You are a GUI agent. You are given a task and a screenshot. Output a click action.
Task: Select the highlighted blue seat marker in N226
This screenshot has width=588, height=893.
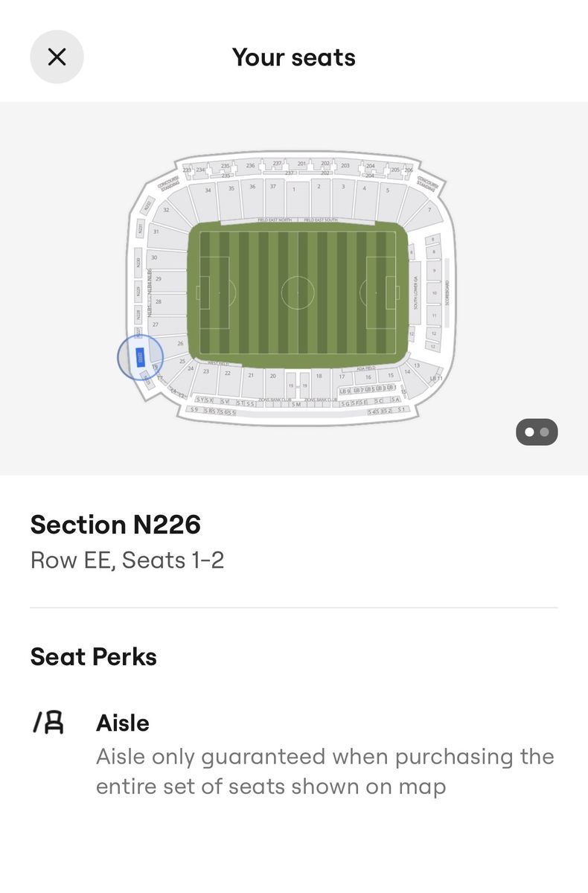point(141,356)
